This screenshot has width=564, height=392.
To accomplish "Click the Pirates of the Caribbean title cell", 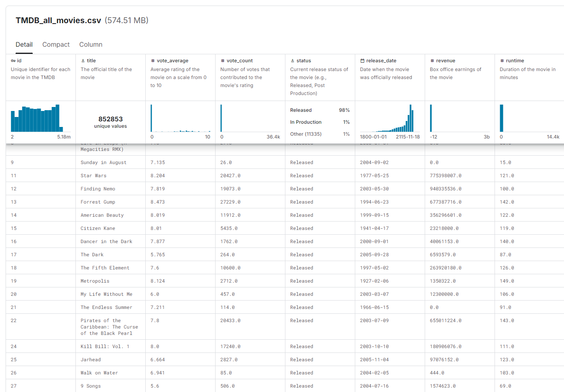I will tap(109, 327).
